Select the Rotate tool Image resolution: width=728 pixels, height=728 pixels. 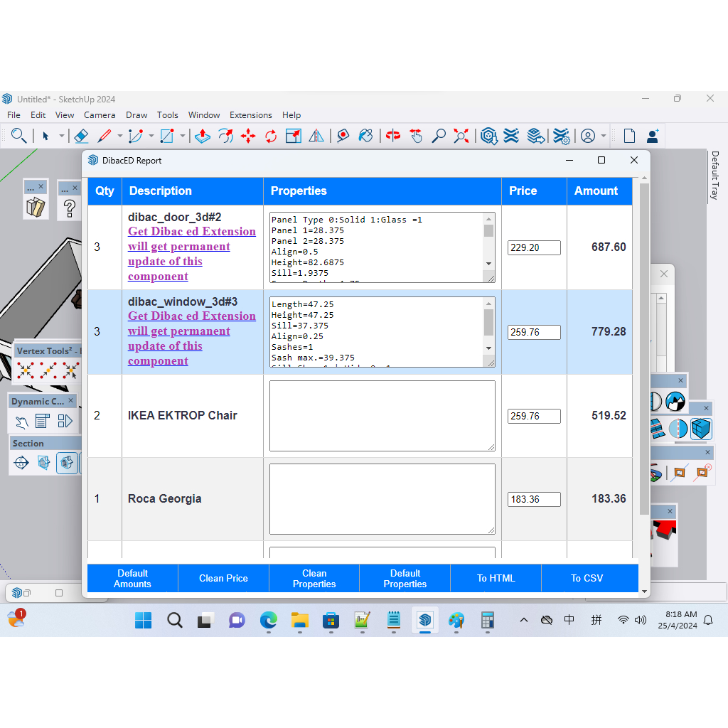coord(271,136)
